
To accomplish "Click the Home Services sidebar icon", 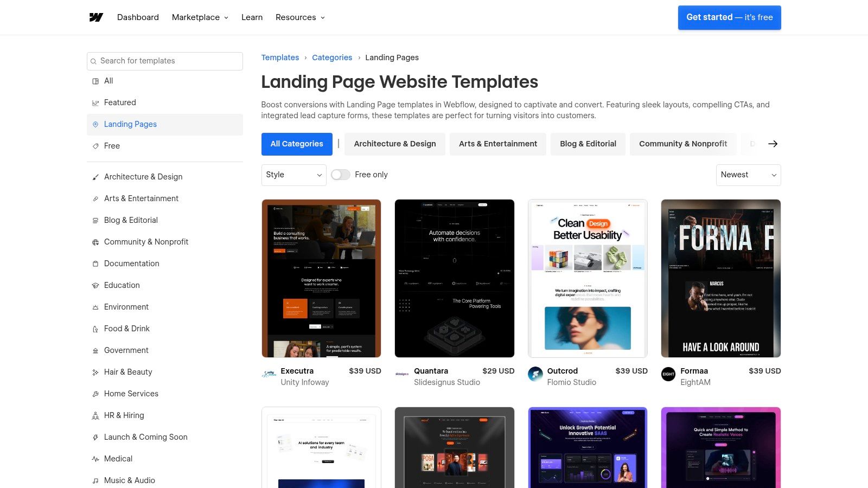I will tap(95, 394).
